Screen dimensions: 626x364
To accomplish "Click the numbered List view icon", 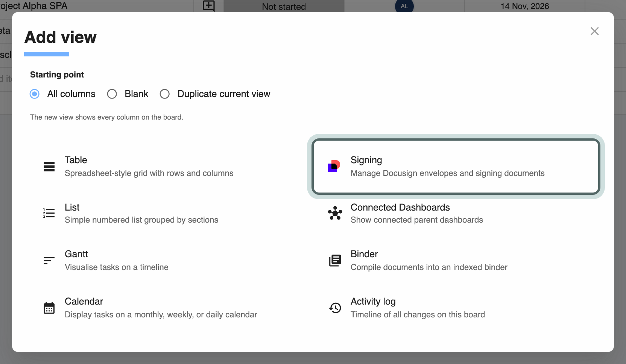I will tap(49, 213).
